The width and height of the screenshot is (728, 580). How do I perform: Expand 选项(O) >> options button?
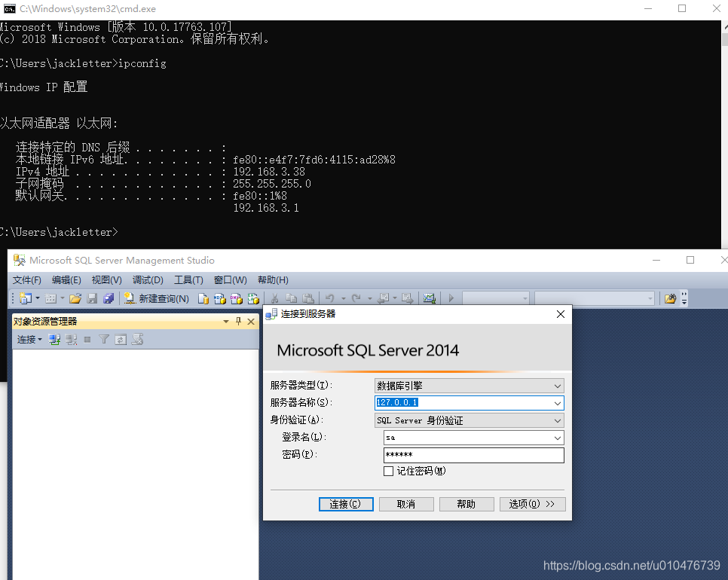coord(532,504)
